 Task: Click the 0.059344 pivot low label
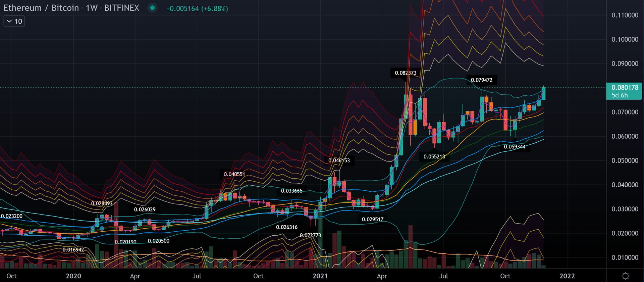tap(515, 147)
